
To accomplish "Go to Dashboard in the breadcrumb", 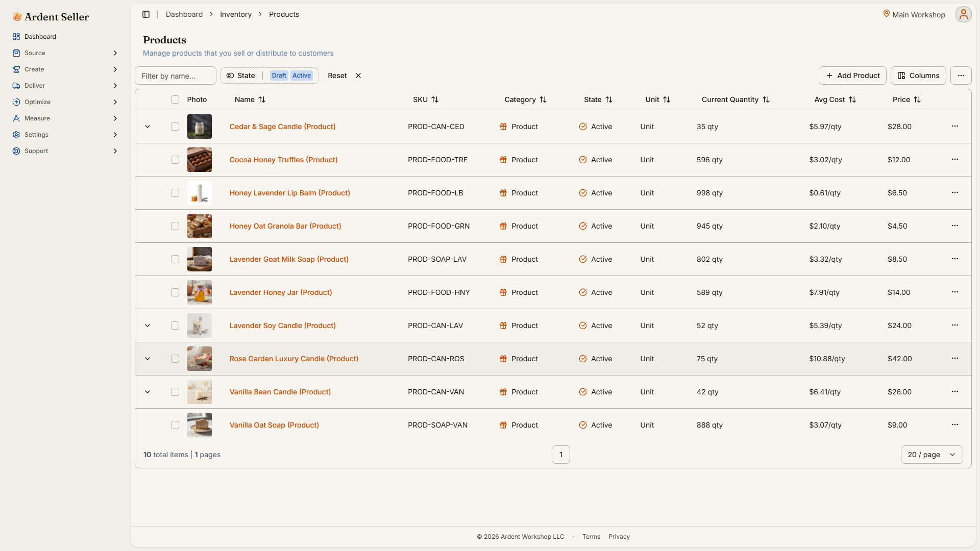I will click(184, 14).
